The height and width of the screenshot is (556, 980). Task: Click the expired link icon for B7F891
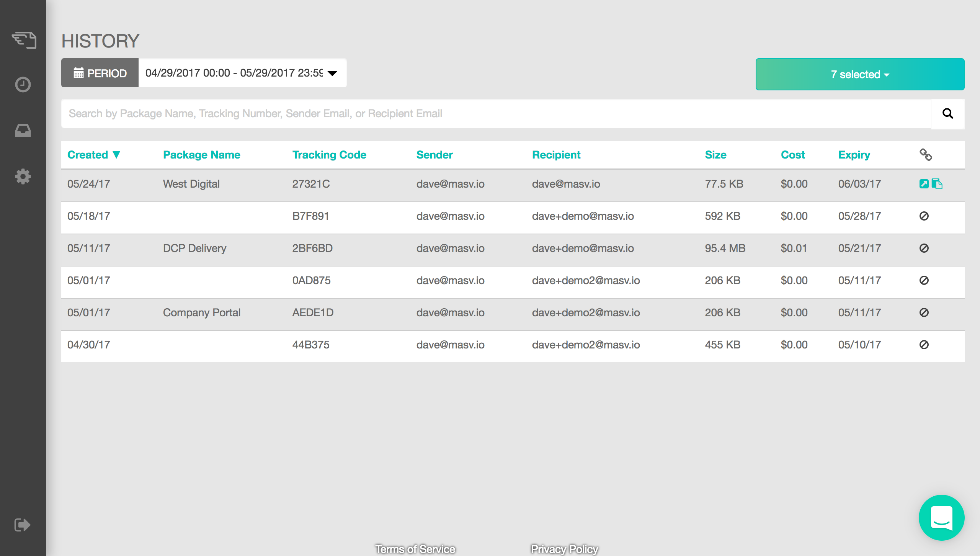[924, 216]
